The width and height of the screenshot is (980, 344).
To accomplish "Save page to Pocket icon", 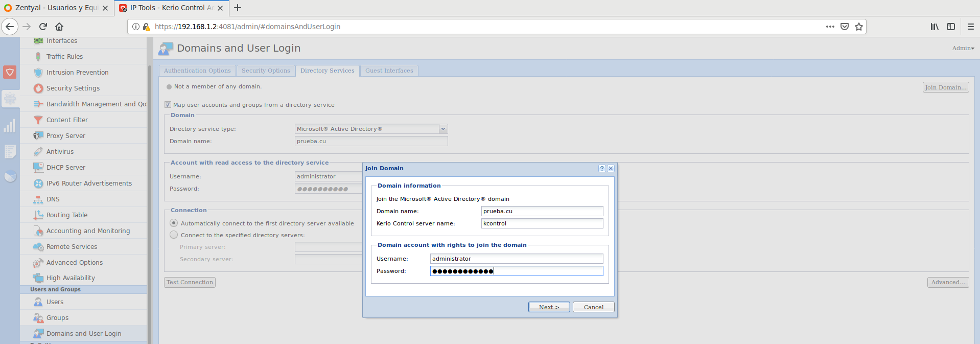I will 845,27.
